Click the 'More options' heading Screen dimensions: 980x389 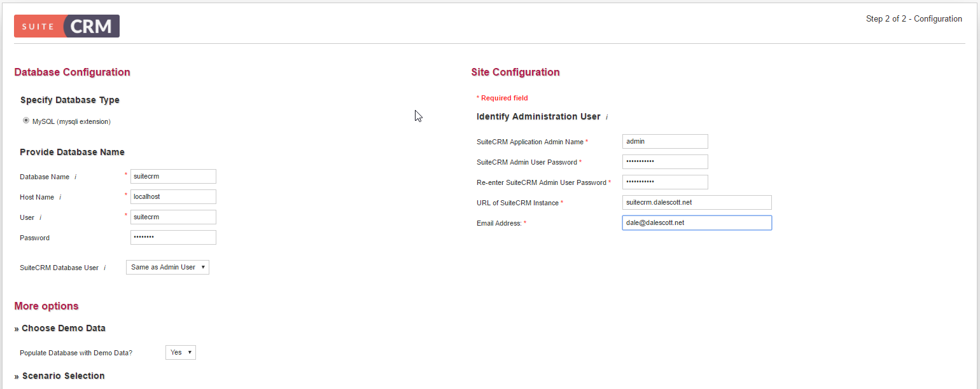[46, 306]
